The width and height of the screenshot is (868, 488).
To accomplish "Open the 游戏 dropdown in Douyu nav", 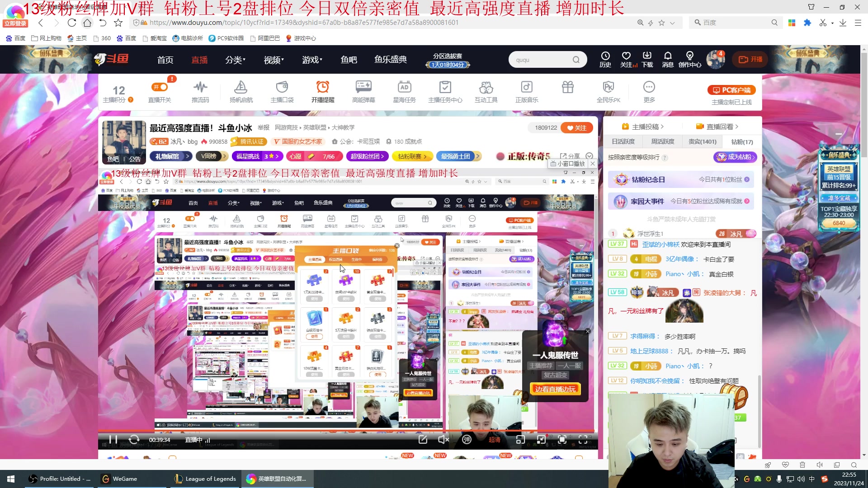I will click(x=312, y=60).
